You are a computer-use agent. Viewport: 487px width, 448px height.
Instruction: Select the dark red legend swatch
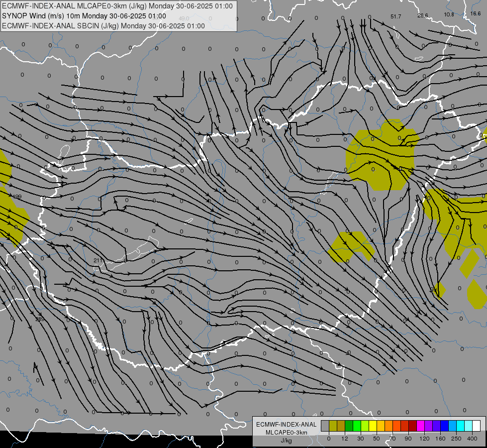412,426
